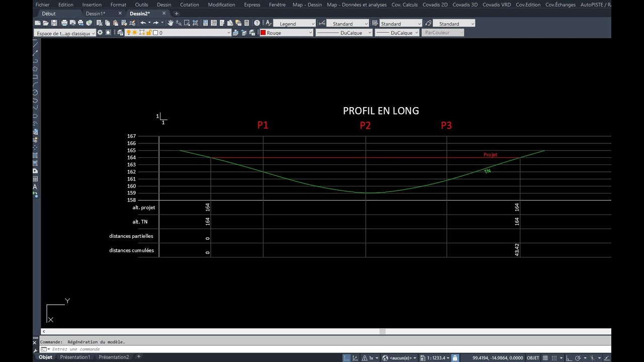Click the Paste clipboard icon
Viewport: 644px width, 362px height.
pos(115,23)
